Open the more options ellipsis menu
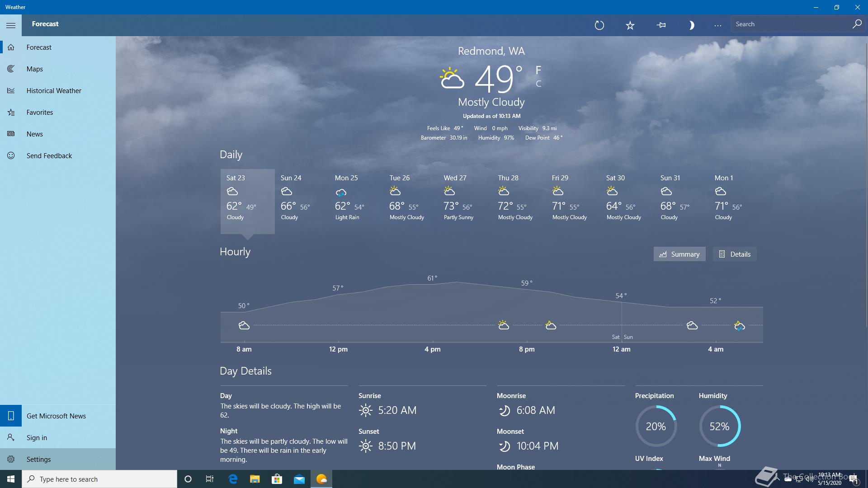 point(717,25)
